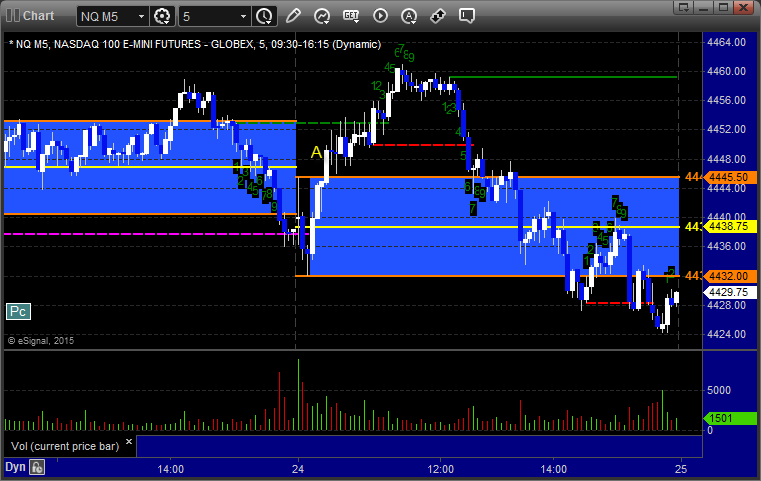Click the 25 date axis label

(x=681, y=469)
